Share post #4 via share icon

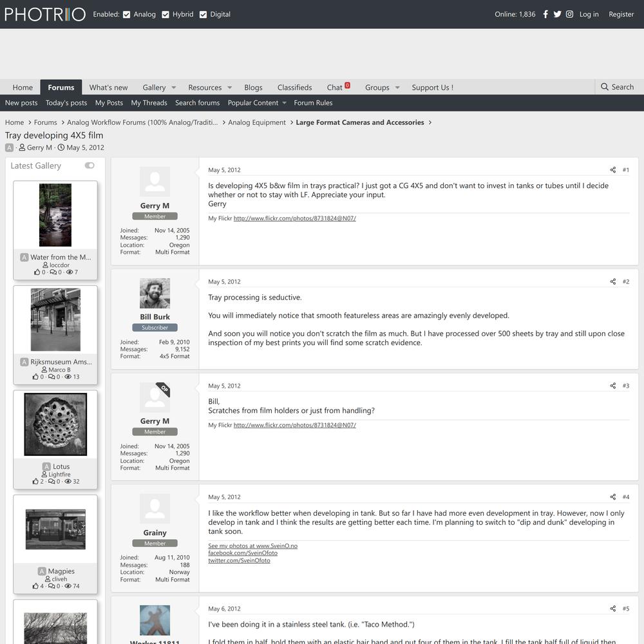tap(612, 497)
